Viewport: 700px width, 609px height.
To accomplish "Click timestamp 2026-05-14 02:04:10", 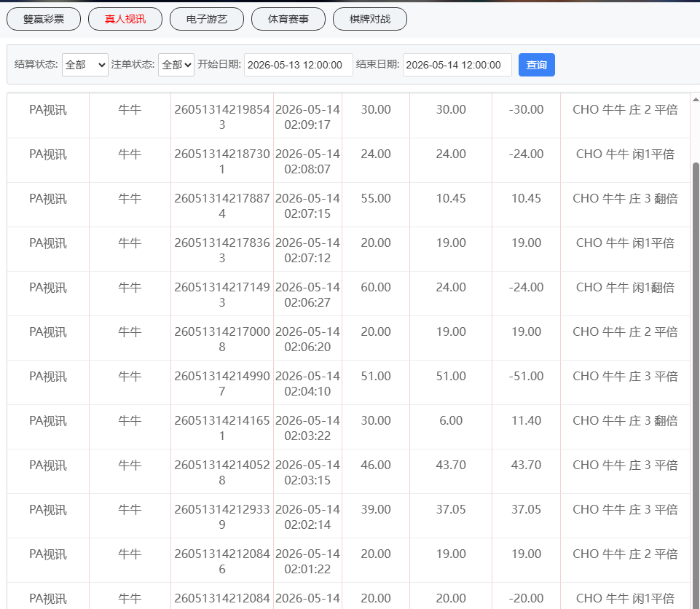I will (307, 383).
